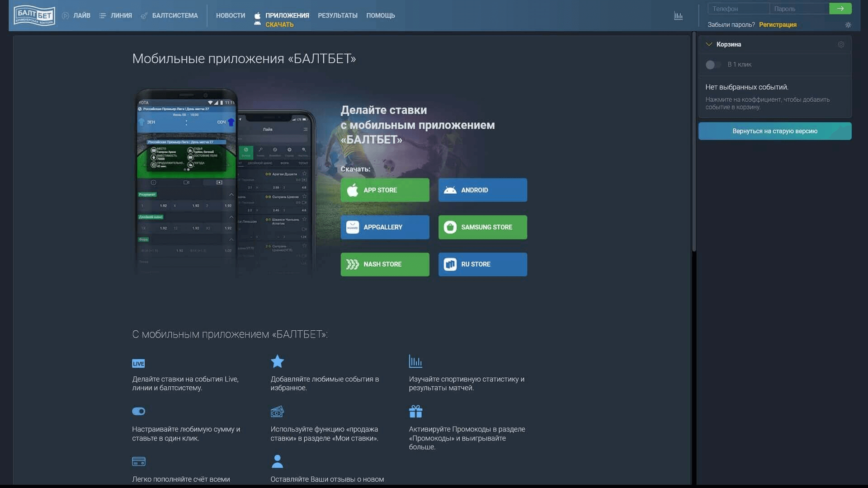Toggle the light theme sun icon
The image size is (868, 488).
[x=848, y=25]
